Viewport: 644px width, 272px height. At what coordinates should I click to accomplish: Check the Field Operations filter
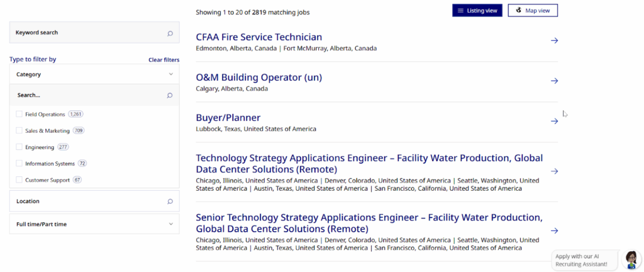pos(19,114)
